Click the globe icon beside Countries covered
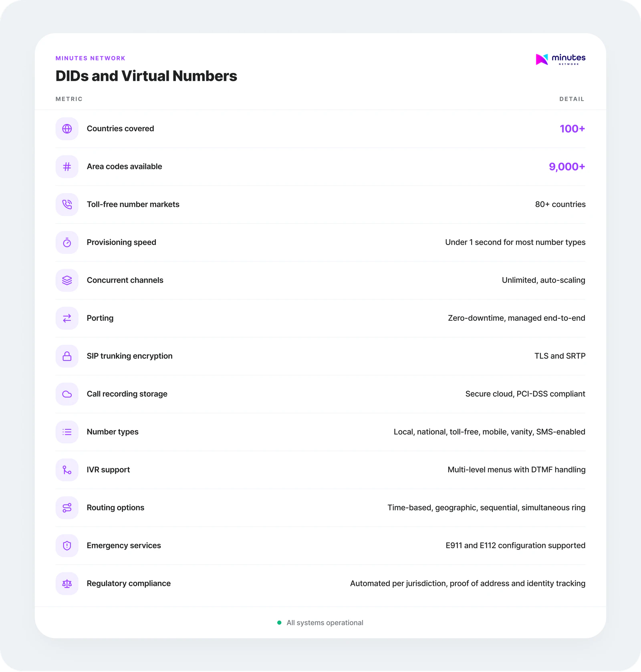 [x=67, y=129]
